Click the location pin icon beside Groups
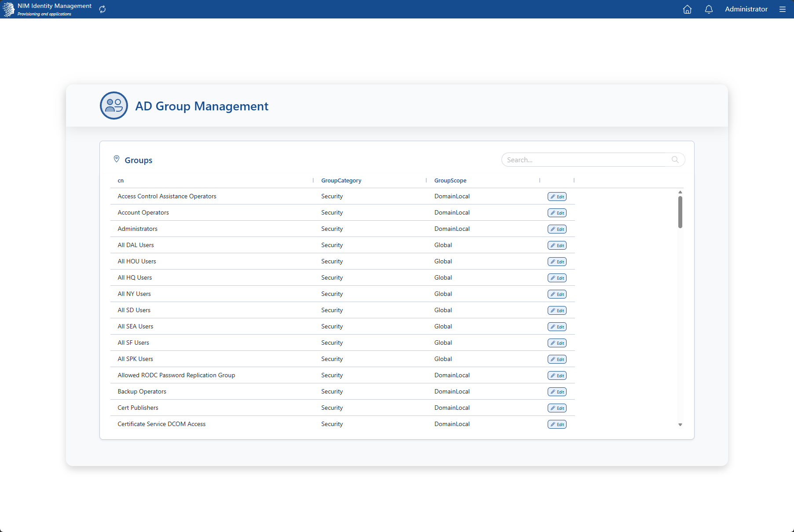Image resolution: width=794 pixels, height=532 pixels. pos(117,159)
